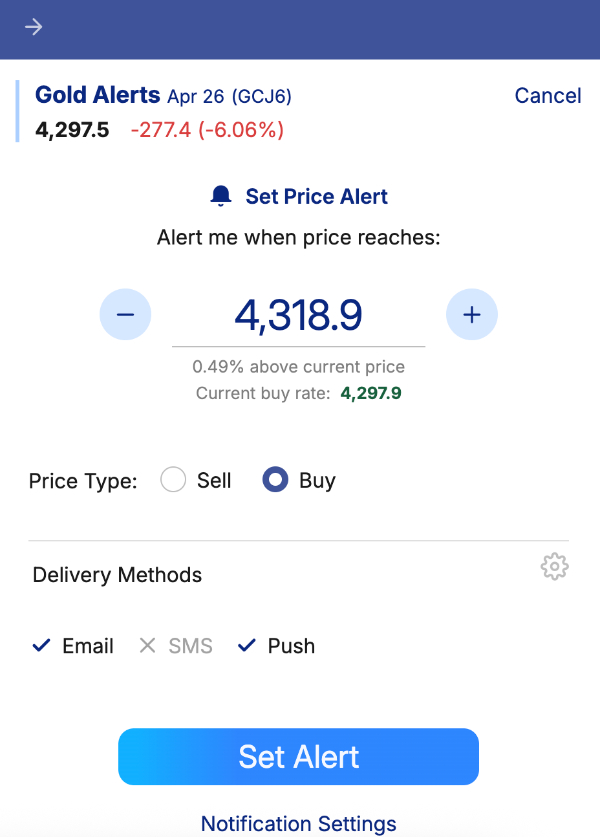This screenshot has height=837, width=600.
Task: Open alert settings via the gear icon
Action: 554,566
